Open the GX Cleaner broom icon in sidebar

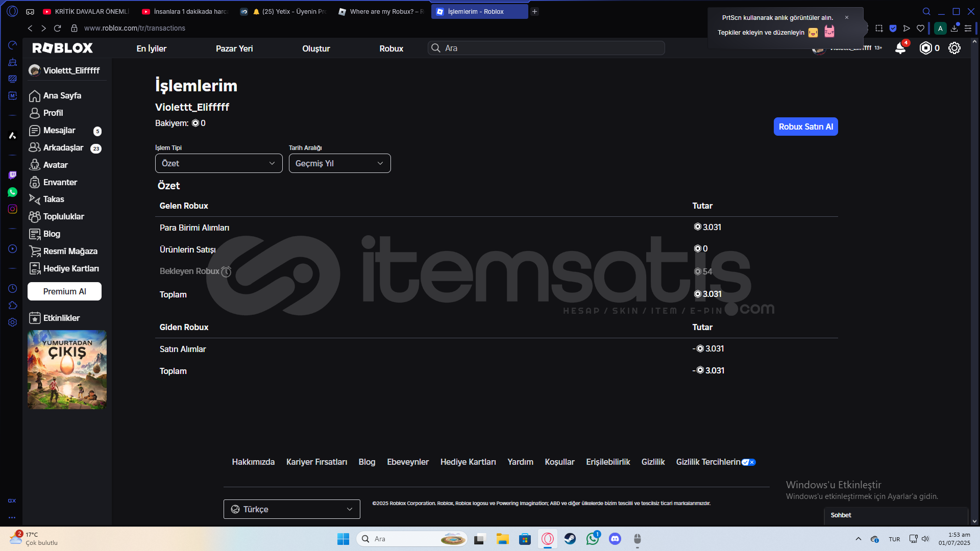point(12,62)
